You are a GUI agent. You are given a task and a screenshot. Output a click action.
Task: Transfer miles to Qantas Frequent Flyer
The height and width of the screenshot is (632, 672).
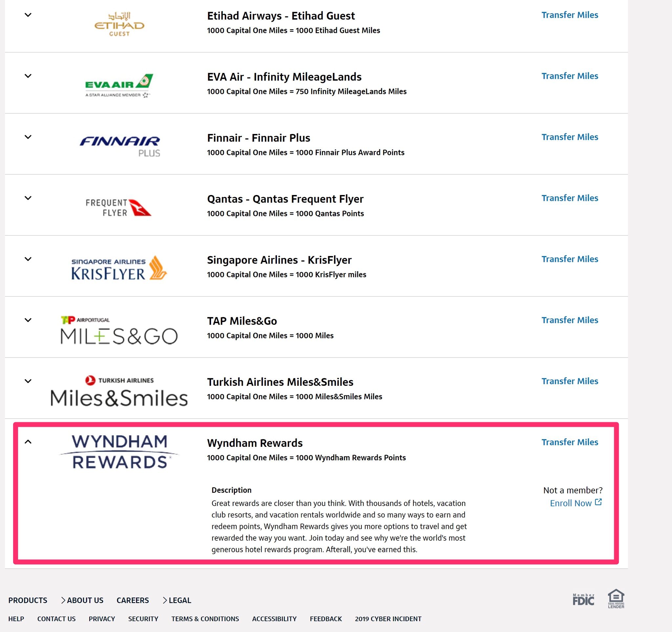click(570, 198)
